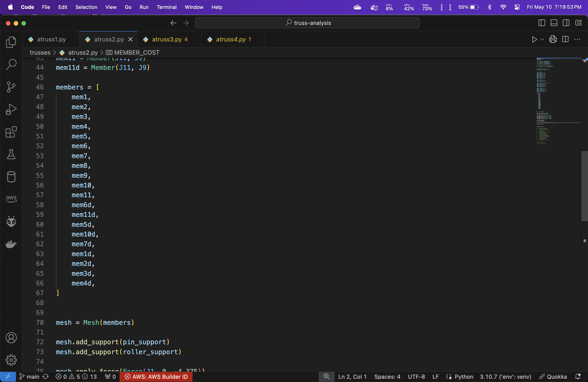Click the print icon in editor toolbar
588x382 pixels.
coord(553,39)
